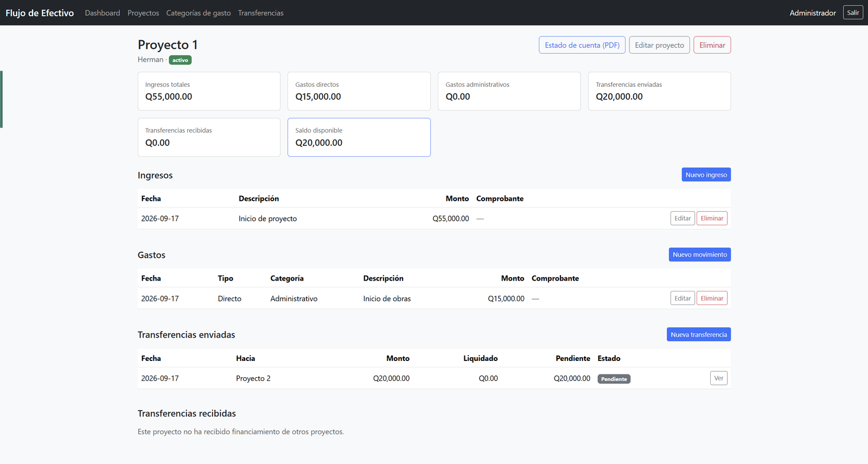The image size is (868, 464).
Task: Click the Gastos directos card
Action: pyautogui.click(x=359, y=91)
